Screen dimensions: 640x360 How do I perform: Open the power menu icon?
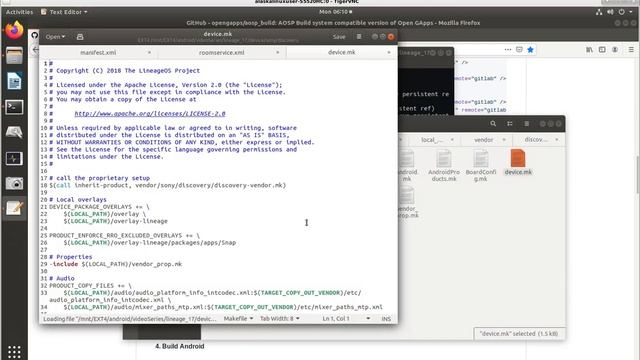pyautogui.click(x=622, y=12)
